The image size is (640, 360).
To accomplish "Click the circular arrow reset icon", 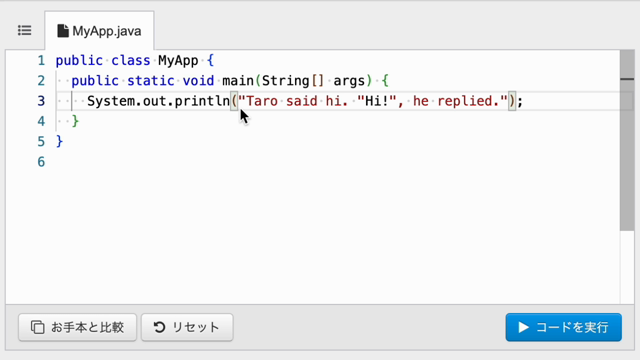I will [x=159, y=327].
